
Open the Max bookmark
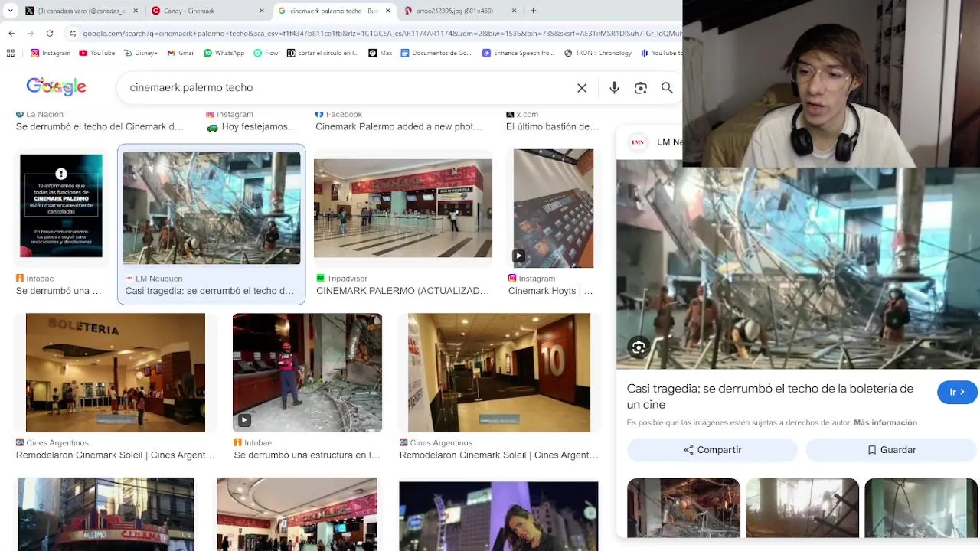tap(381, 53)
